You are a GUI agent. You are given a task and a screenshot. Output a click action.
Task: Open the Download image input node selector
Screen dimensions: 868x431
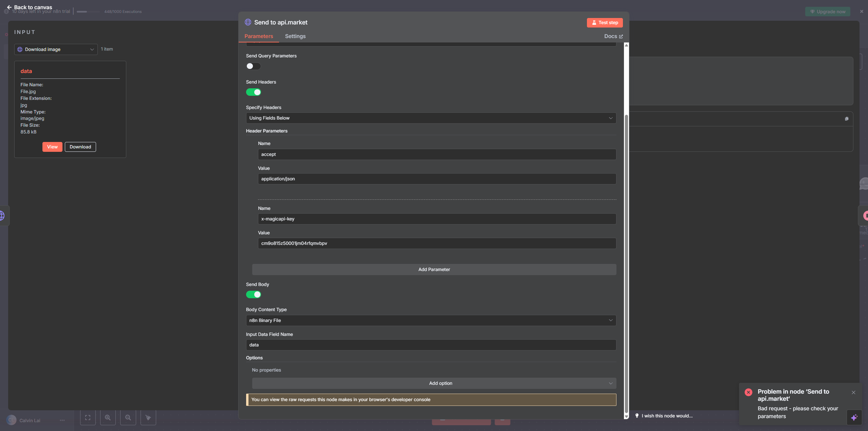56,49
